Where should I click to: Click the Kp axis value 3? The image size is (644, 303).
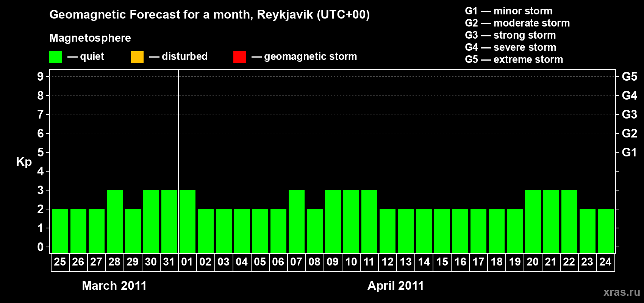click(x=40, y=190)
